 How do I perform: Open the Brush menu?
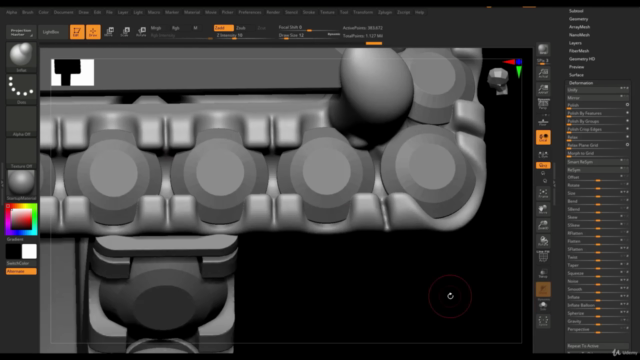(27, 12)
